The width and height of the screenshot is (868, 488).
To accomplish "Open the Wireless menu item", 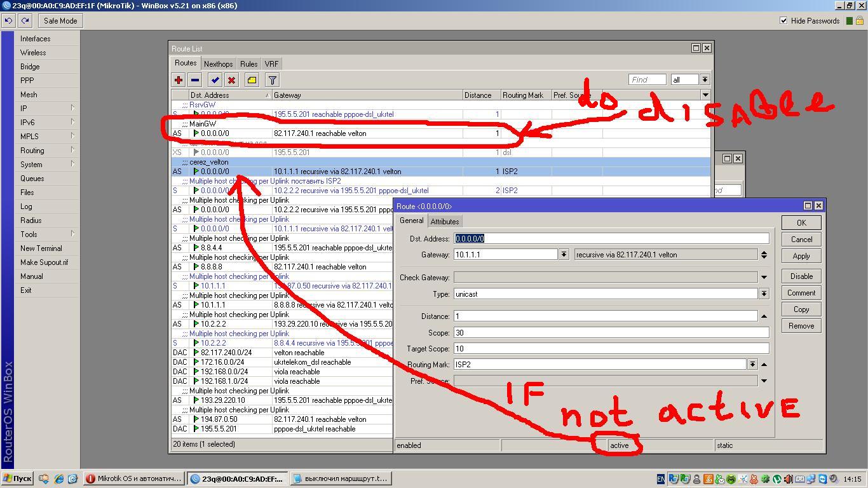I will pyautogui.click(x=48, y=53).
